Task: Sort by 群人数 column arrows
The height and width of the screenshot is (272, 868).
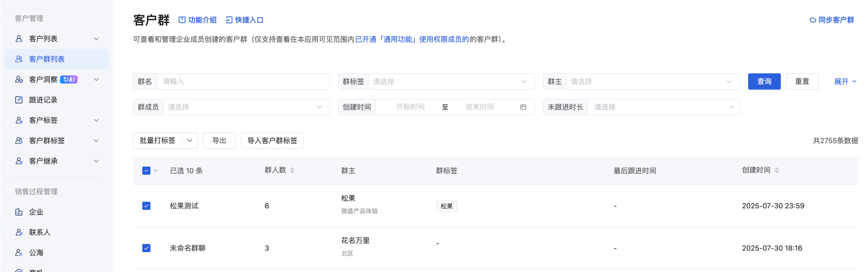Action: pyautogui.click(x=292, y=170)
